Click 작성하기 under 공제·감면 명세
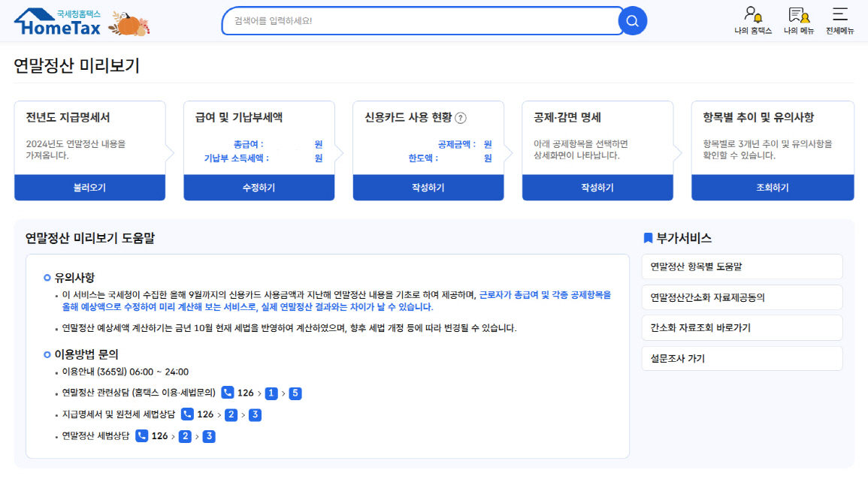Viewport: 868px width, 479px height. (x=598, y=188)
